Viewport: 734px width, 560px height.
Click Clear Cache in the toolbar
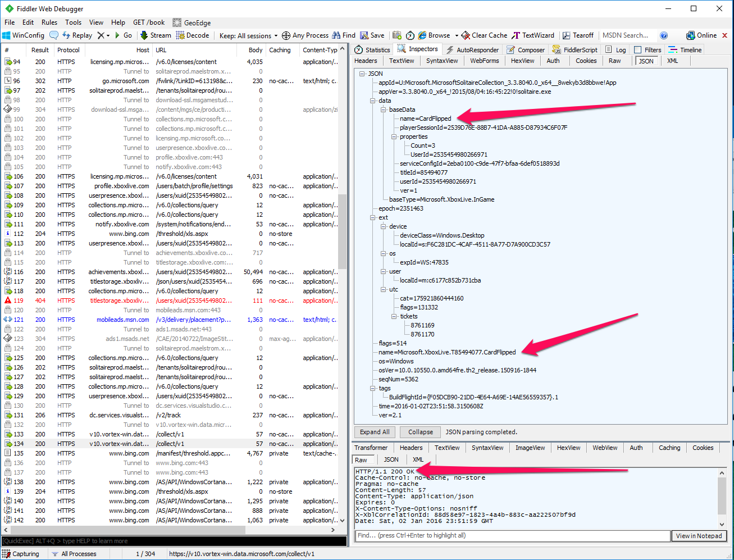coord(484,35)
